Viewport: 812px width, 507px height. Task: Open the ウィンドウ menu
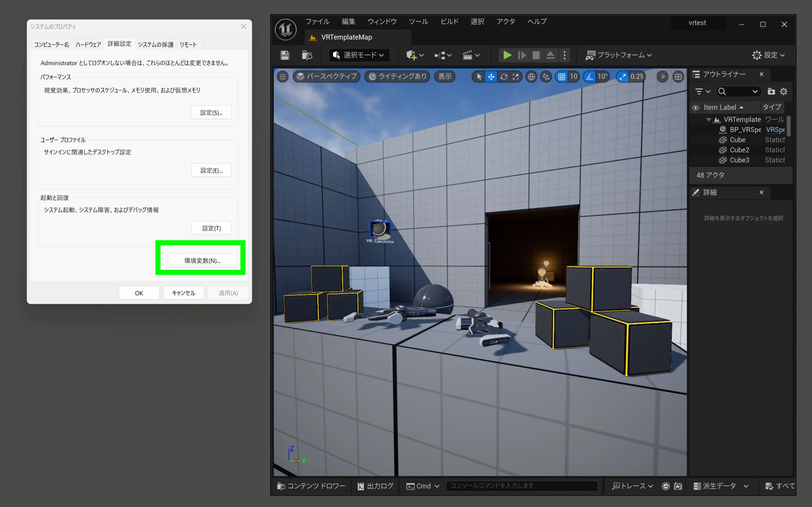[382, 22]
